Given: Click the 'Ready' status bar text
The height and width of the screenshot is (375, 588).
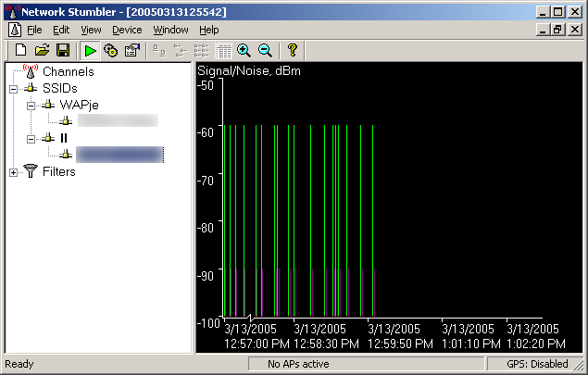Looking at the screenshot, I should 19,364.
